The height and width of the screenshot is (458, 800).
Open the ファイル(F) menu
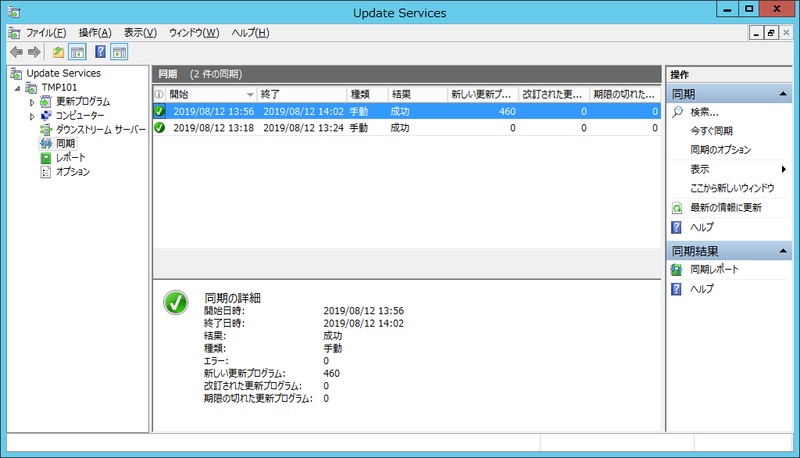[x=46, y=33]
